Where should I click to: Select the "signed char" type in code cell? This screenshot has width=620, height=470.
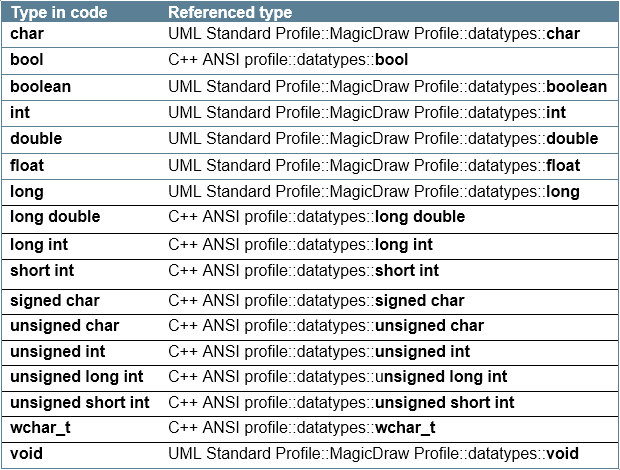point(55,300)
